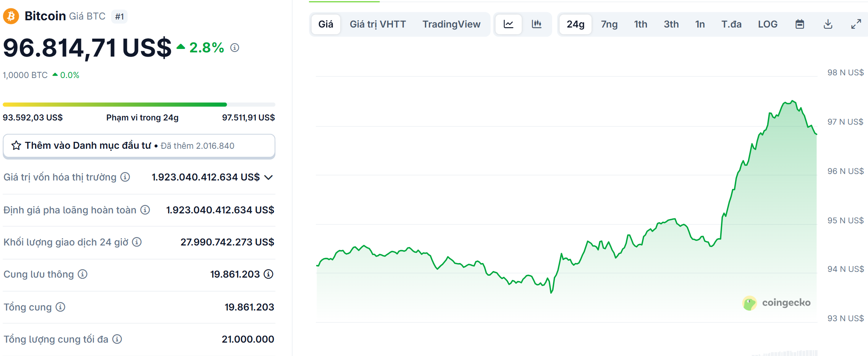Click the Bitcoin title heading
The image size is (868, 356).
click(45, 16)
